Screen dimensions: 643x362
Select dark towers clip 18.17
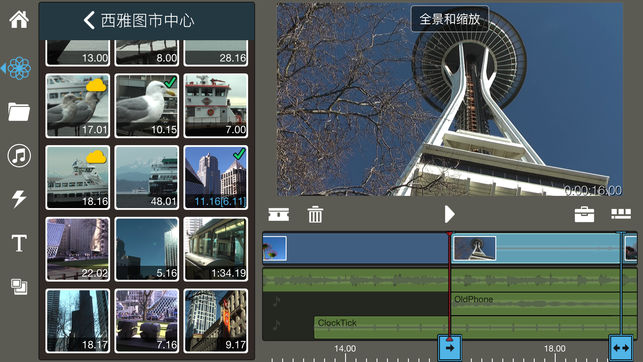pos(78,321)
